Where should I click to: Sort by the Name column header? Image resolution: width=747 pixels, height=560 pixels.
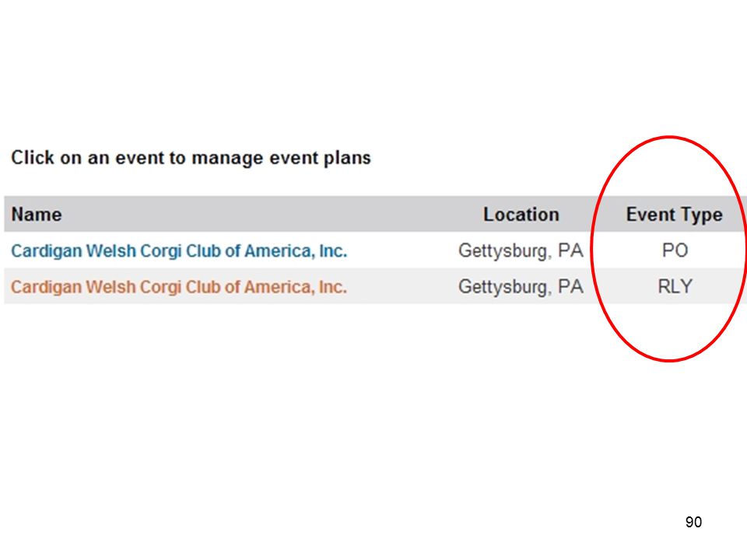coord(37,215)
